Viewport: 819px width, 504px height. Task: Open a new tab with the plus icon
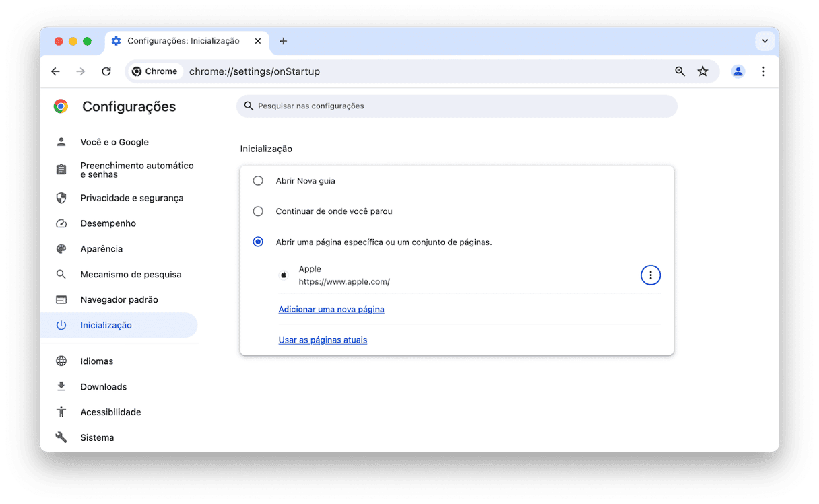284,41
